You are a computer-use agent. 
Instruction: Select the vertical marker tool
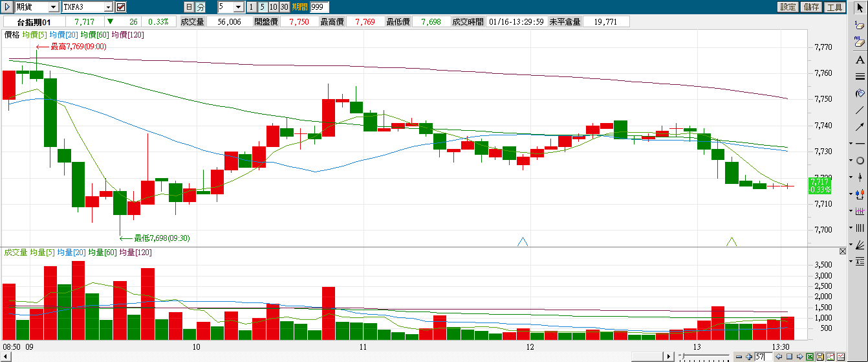coord(860,177)
